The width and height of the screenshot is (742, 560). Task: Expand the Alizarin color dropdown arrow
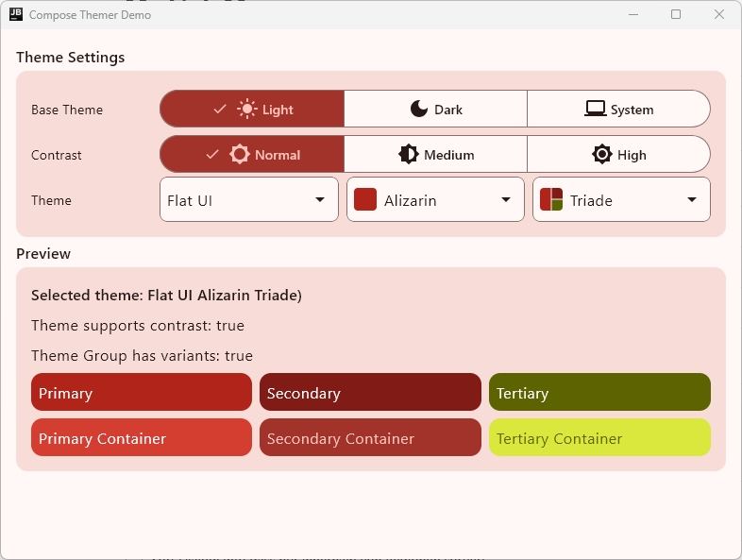coord(506,200)
